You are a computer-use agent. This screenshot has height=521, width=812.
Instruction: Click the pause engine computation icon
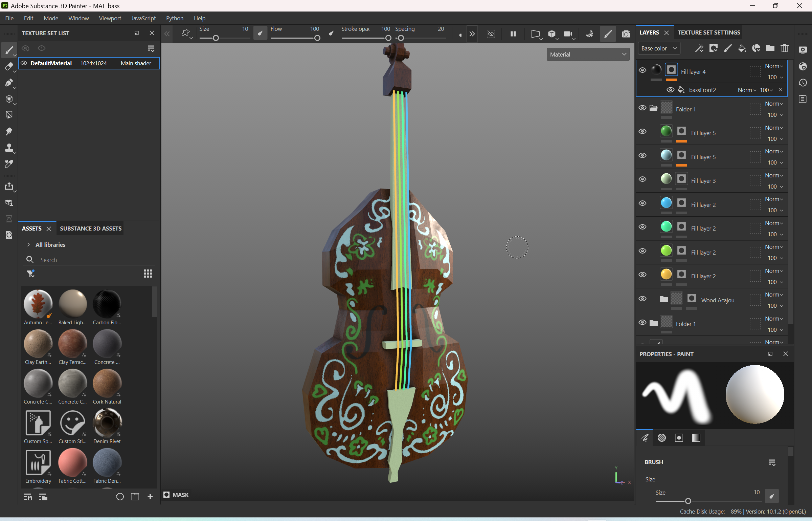click(513, 34)
